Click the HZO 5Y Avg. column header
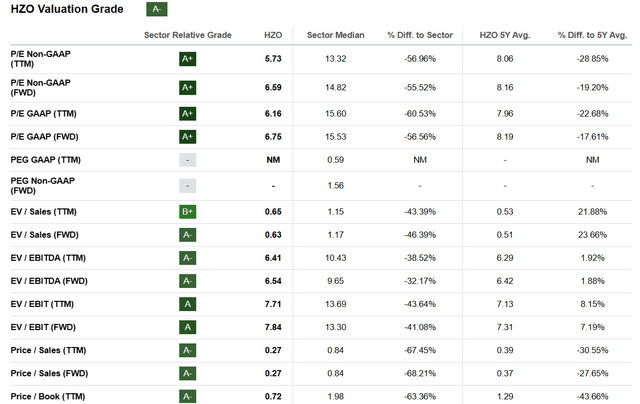 505,35
